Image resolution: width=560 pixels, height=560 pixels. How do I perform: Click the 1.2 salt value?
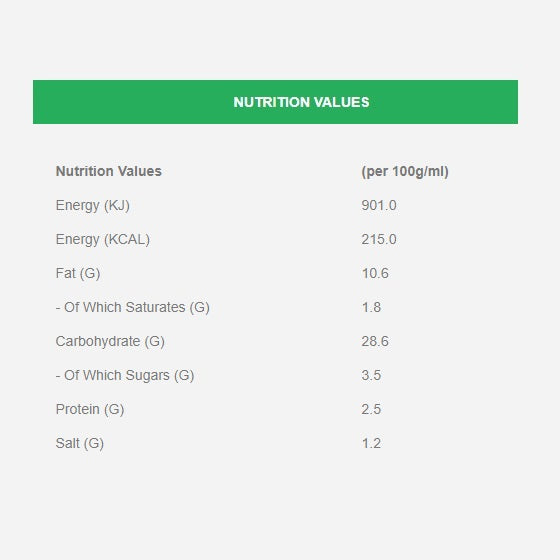click(x=371, y=443)
